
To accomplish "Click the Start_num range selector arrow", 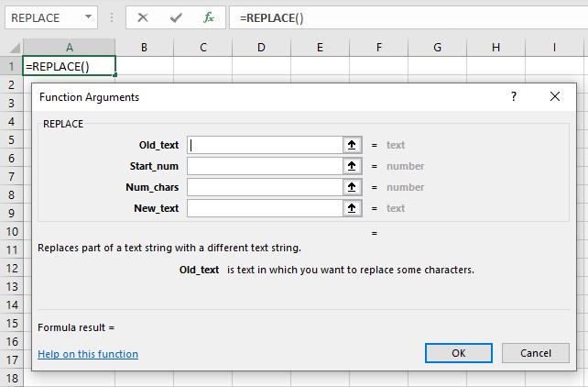I will coord(352,166).
